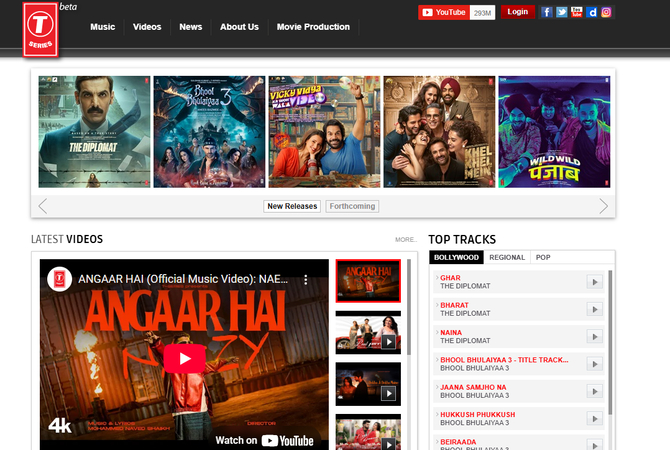Play the BHARAT track

[x=594, y=309]
